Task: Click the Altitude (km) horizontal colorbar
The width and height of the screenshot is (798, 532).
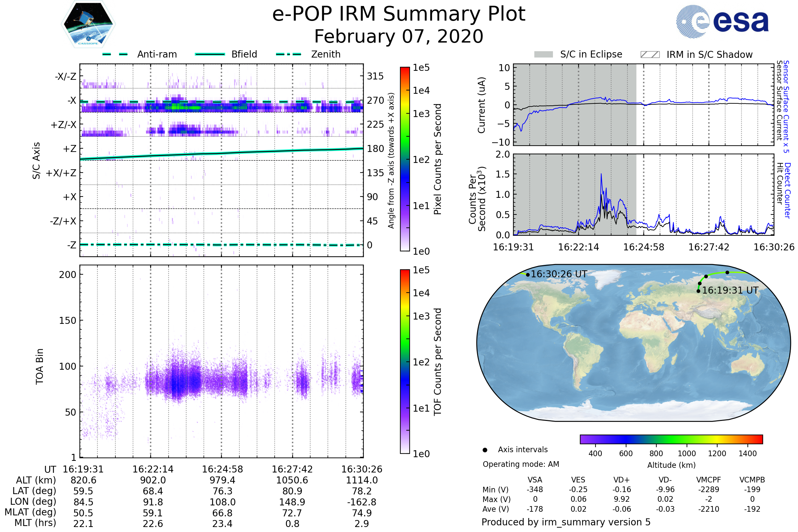Action: point(671,439)
